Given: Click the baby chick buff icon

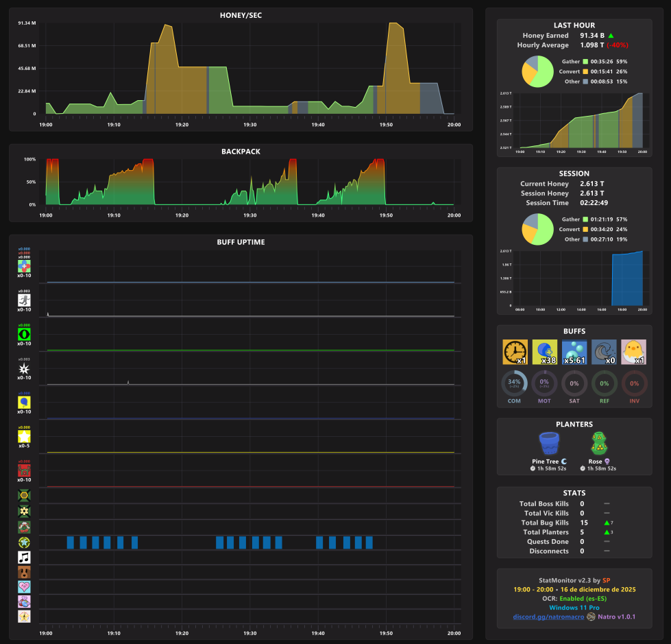Looking at the screenshot, I should tap(634, 352).
